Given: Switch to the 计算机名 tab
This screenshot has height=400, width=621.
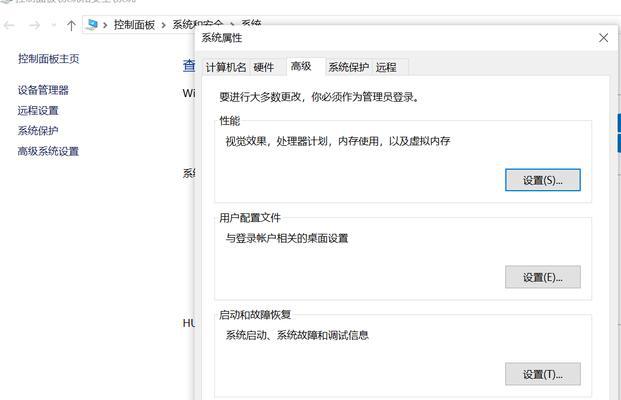Looking at the screenshot, I should pos(226,67).
